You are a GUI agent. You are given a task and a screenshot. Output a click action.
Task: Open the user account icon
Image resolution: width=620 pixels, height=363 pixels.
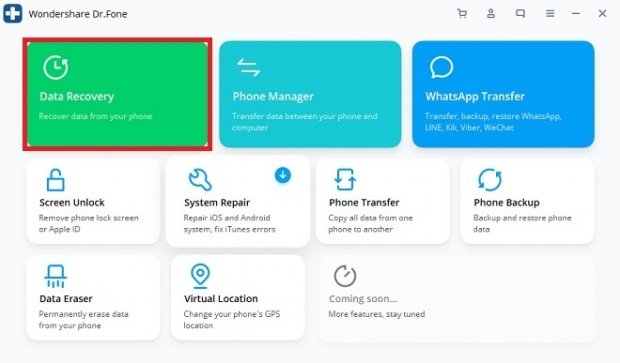click(x=491, y=13)
